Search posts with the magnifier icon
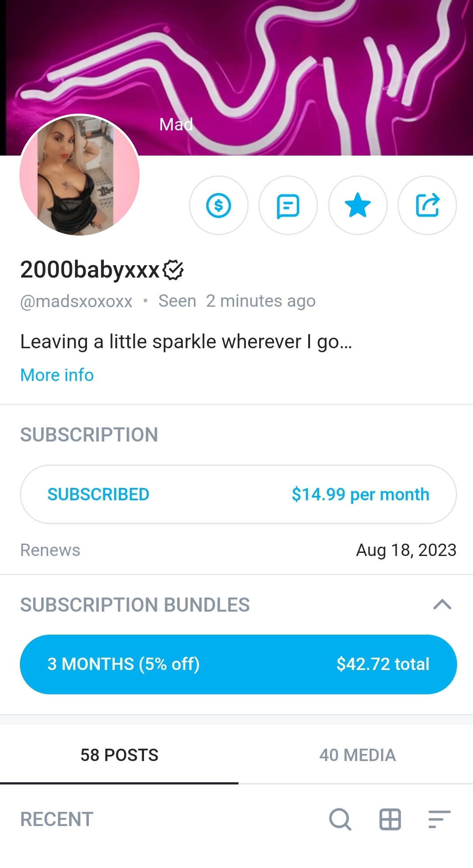Viewport: 473px width, 868px height. (x=340, y=819)
